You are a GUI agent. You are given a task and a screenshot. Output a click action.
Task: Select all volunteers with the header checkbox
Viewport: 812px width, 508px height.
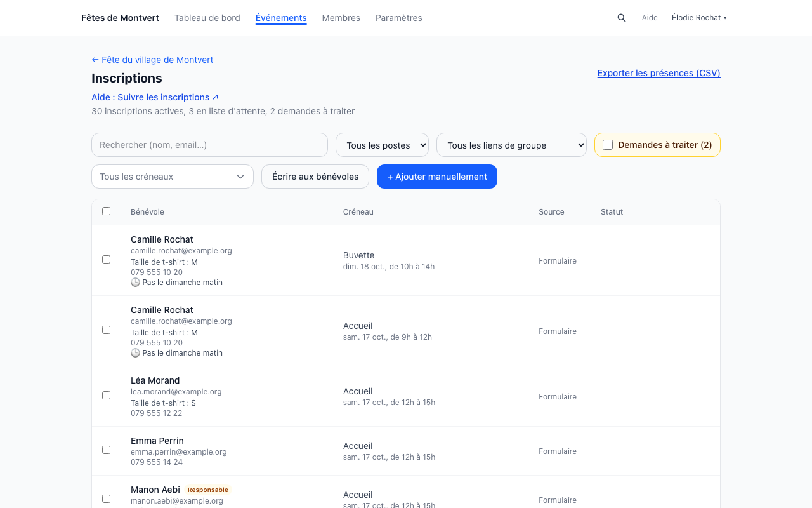pos(106,211)
